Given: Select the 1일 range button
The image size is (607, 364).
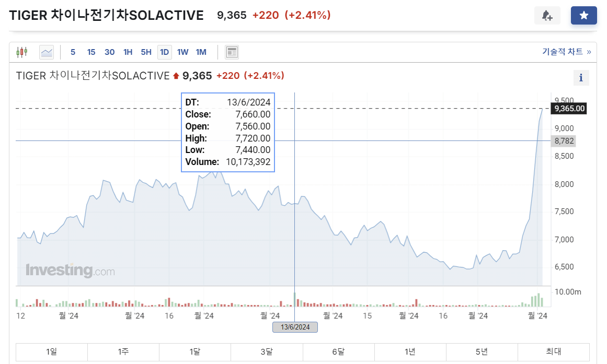Looking at the screenshot, I should point(51,352).
